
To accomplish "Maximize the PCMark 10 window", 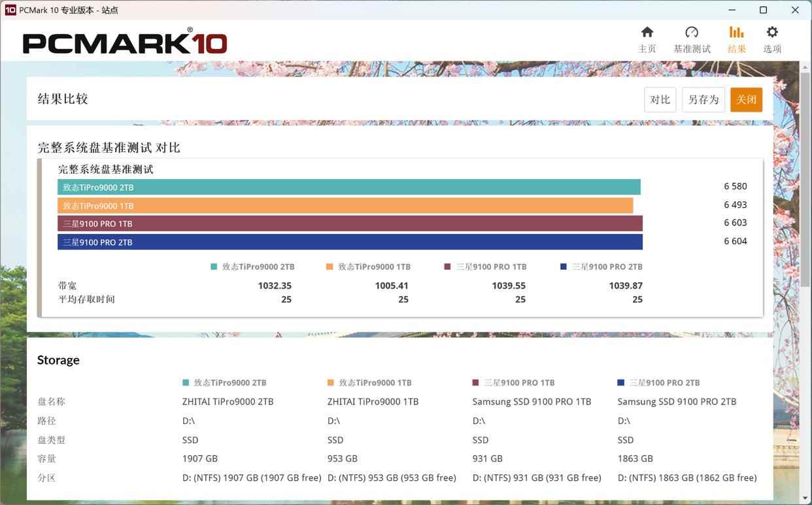I will click(763, 10).
